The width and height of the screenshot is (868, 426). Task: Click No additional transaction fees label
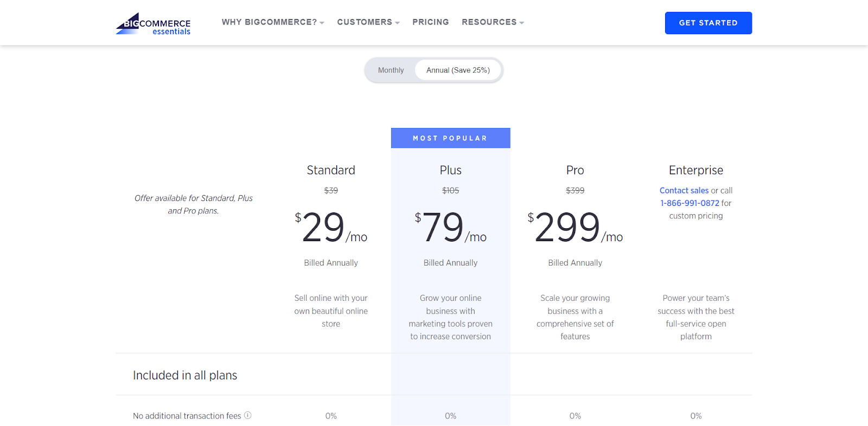187,416
